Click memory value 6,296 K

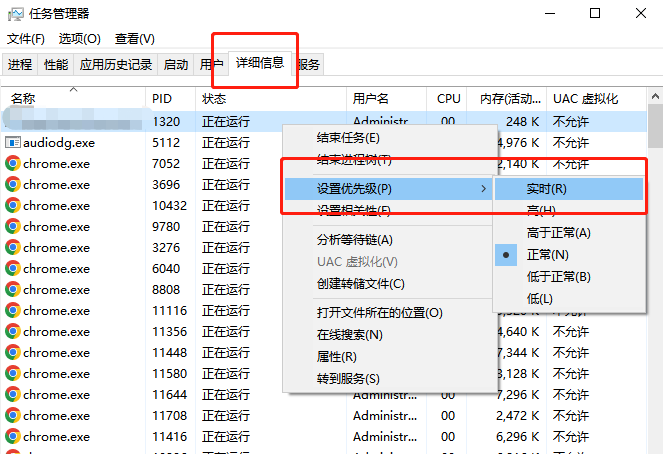point(518,437)
